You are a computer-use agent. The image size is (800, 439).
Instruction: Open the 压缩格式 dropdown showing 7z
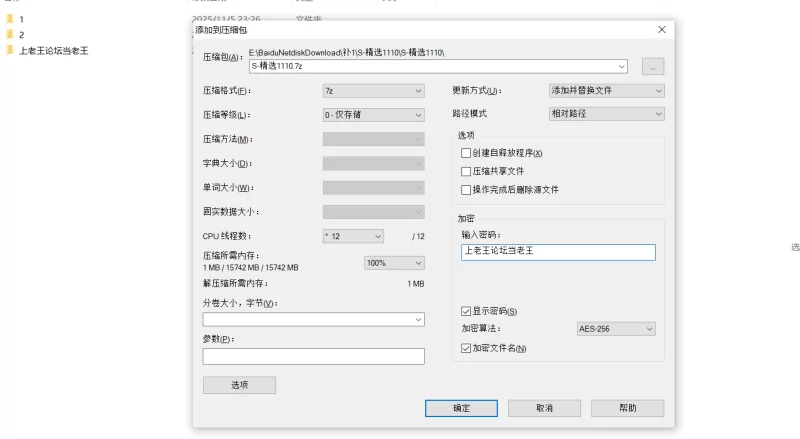tap(373, 91)
